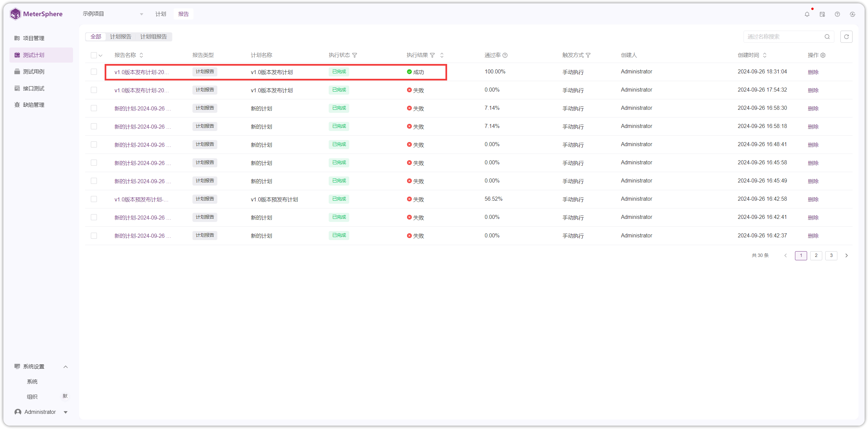Check the row created at 16:42:37
Screen dimensions: 868x429
click(94, 236)
